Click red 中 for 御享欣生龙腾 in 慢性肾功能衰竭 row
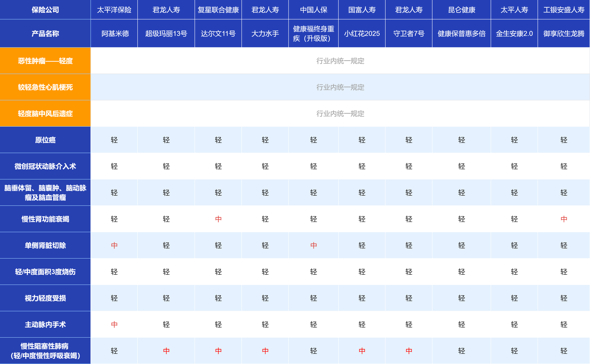Viewport: 590px width, 364px height. [564, 219]
